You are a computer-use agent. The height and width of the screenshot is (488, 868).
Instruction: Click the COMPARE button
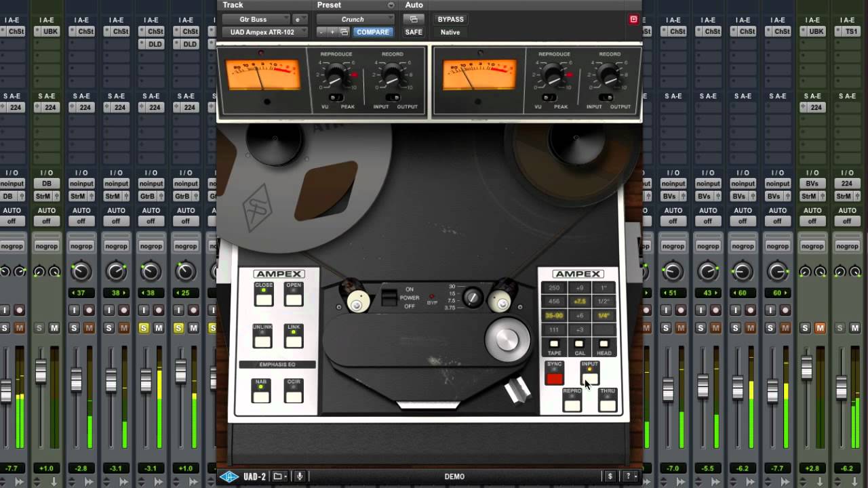(x=373, y=32)
